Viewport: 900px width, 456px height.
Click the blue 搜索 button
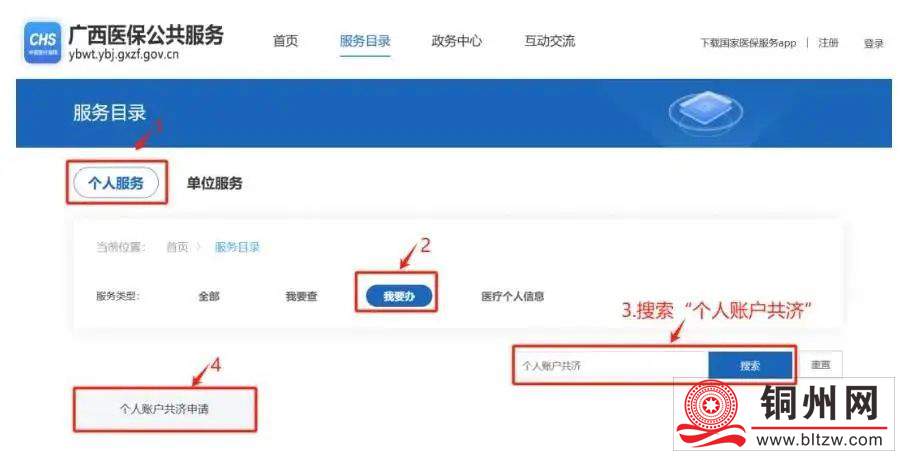tap(750, 366)
